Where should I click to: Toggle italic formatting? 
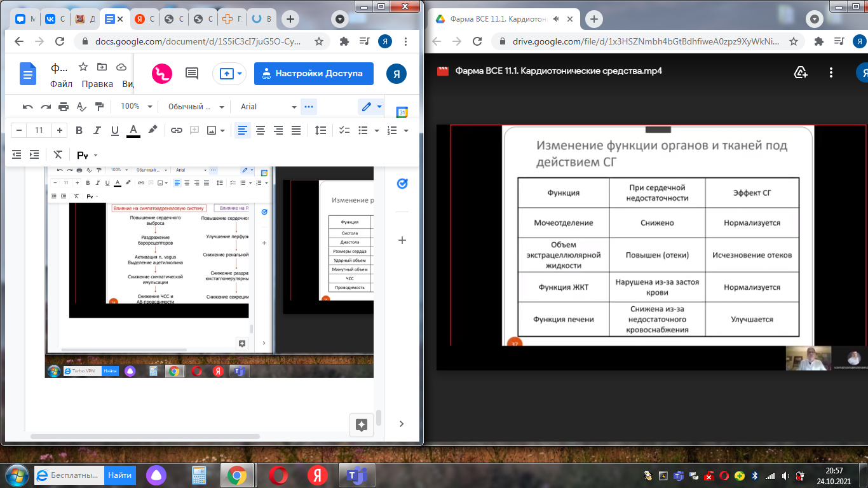pos(97,130)
